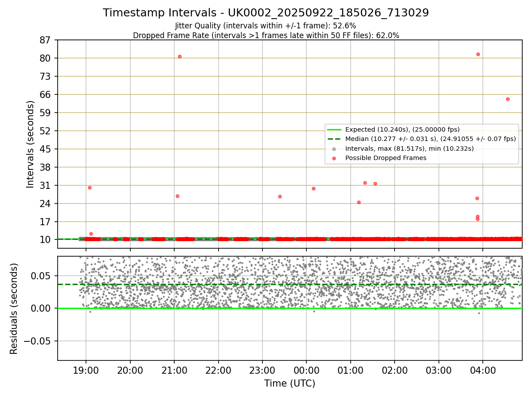Click the legend entry starting with "Median (10.277"
The height and width of the screenshot is (399, 532).
(x=430, y=139)
